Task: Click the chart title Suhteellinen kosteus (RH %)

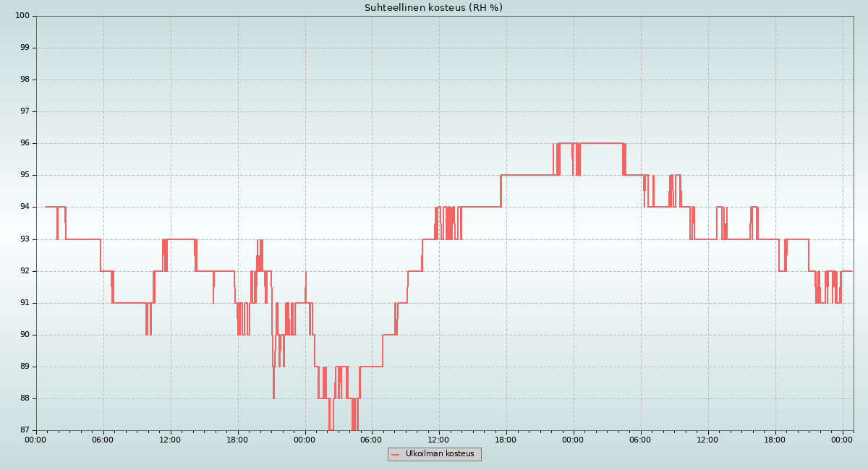Action: [x=433, y=8]
